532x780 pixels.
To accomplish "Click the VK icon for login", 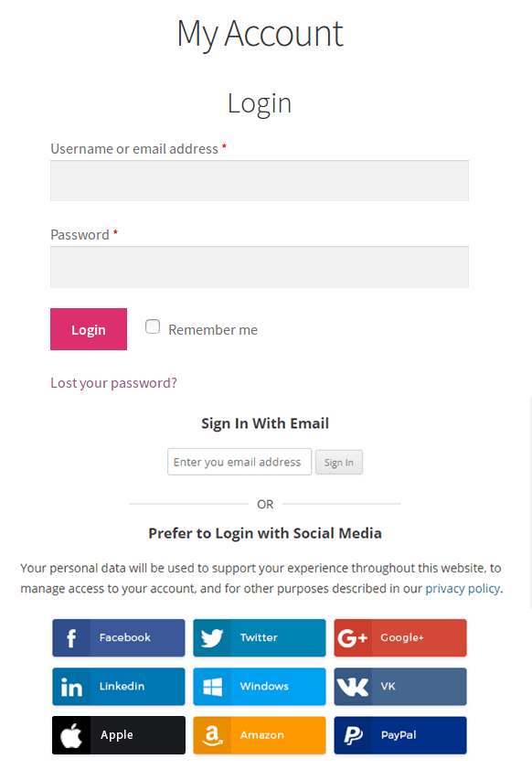I will [353, 686].
